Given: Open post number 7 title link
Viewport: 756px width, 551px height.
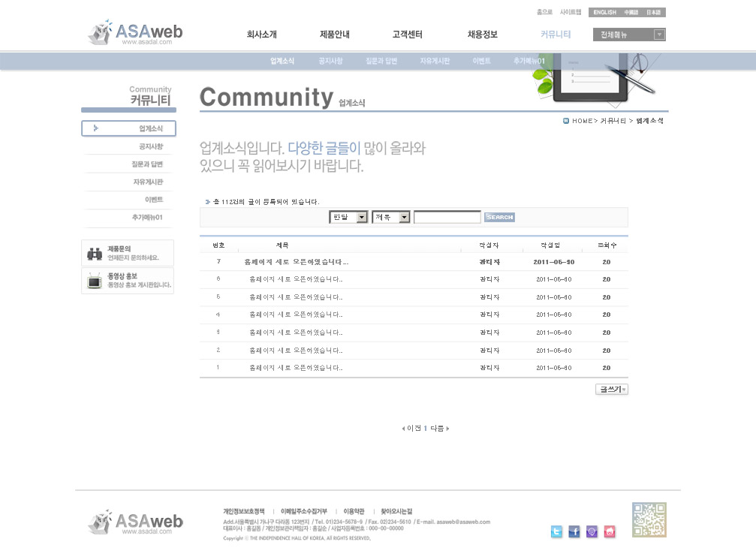Looking at the screenshot, I should [296, 262].
